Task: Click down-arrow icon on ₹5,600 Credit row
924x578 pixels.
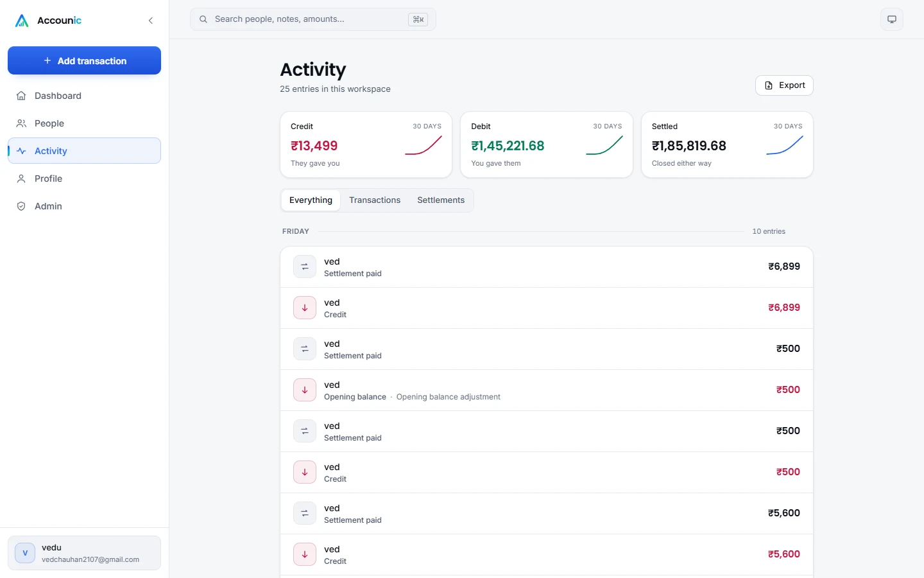Action: click(305, 554)
